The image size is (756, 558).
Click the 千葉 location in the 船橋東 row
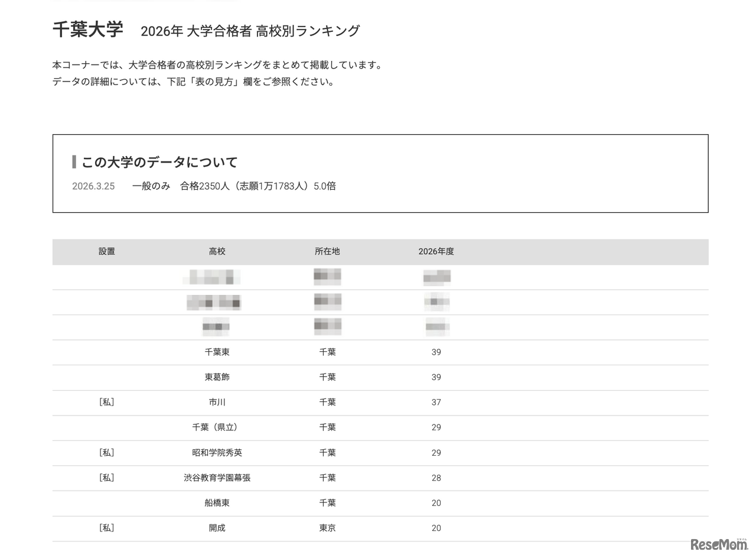[x=327, y=503]
